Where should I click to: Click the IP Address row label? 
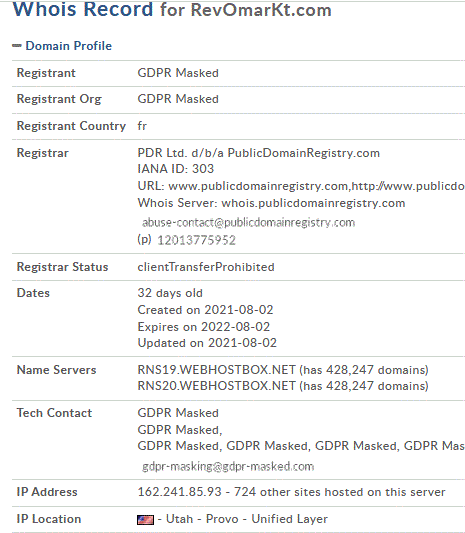click(47, 492)
